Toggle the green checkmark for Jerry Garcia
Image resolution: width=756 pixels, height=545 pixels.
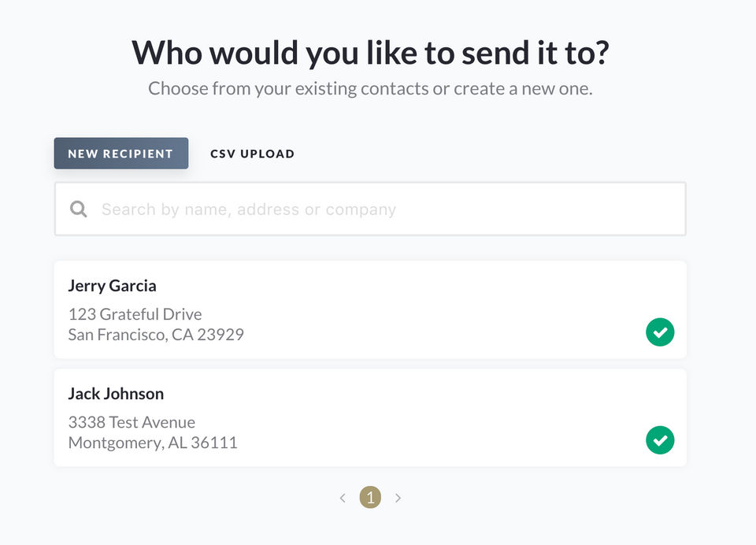[660, 332]
